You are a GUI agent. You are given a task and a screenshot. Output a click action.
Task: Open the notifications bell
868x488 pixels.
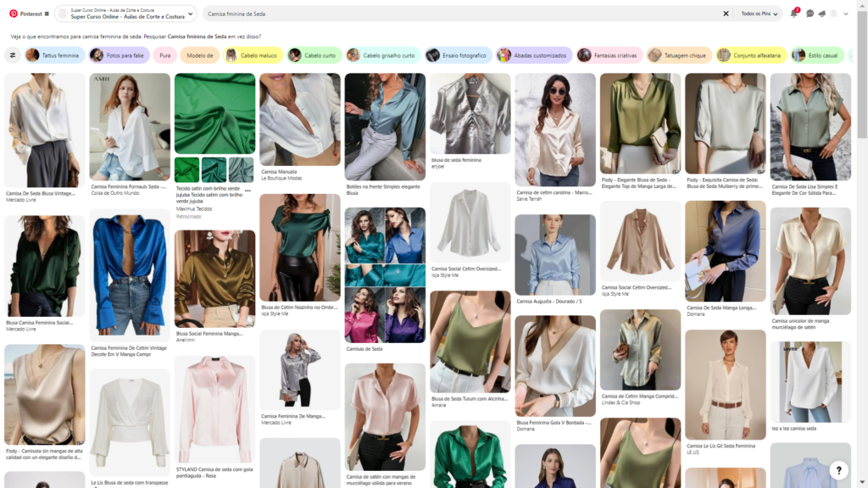point(794,14)
